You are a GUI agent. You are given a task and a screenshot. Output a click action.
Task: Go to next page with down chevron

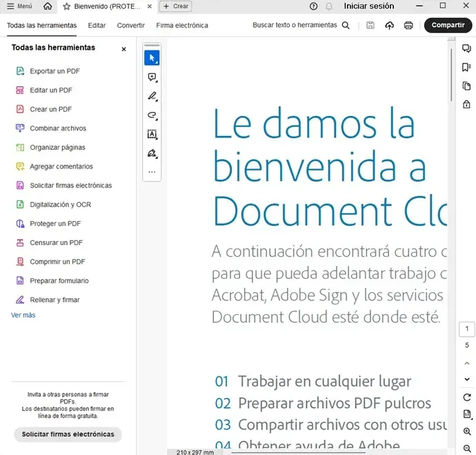point(467,379)
